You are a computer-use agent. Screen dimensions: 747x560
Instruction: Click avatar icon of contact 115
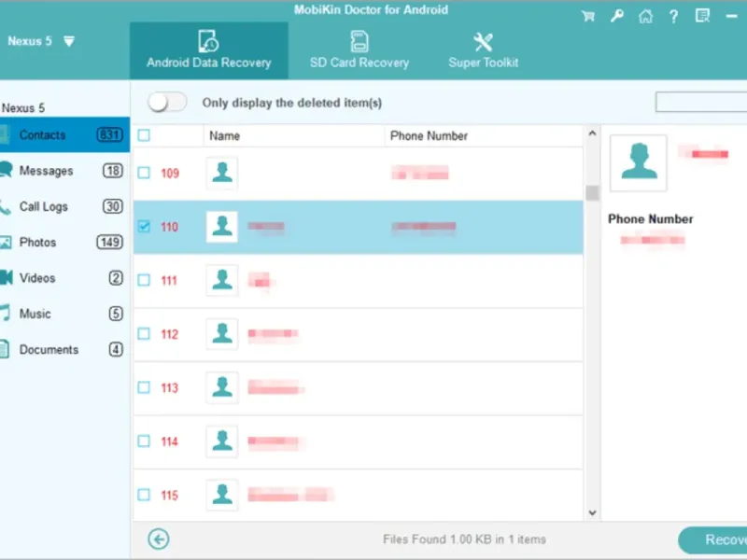click(x=222, y=495)
